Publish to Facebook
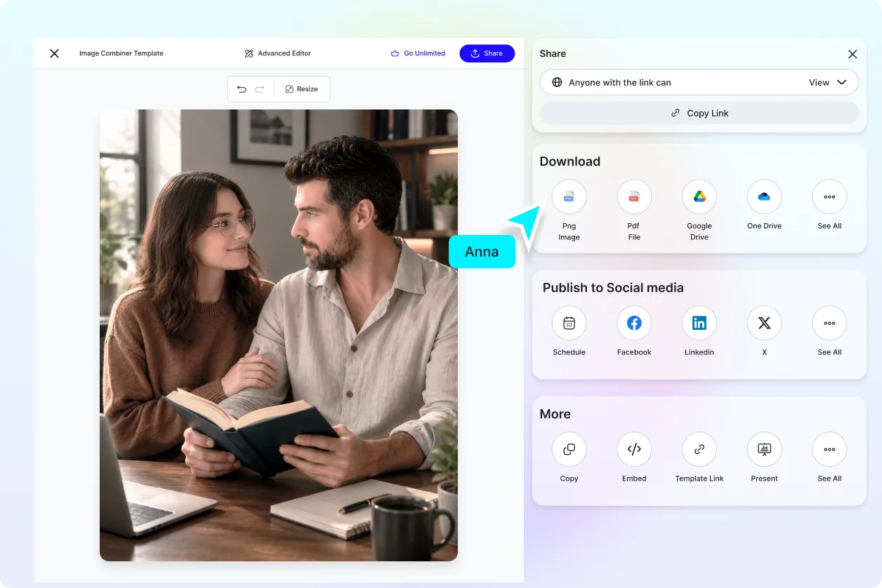 coord(634,323)
